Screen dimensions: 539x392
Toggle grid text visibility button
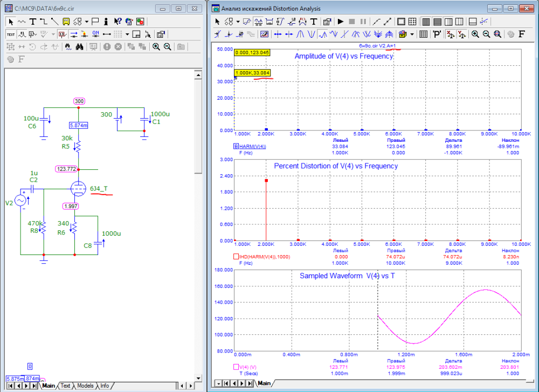tap(11, 34)
